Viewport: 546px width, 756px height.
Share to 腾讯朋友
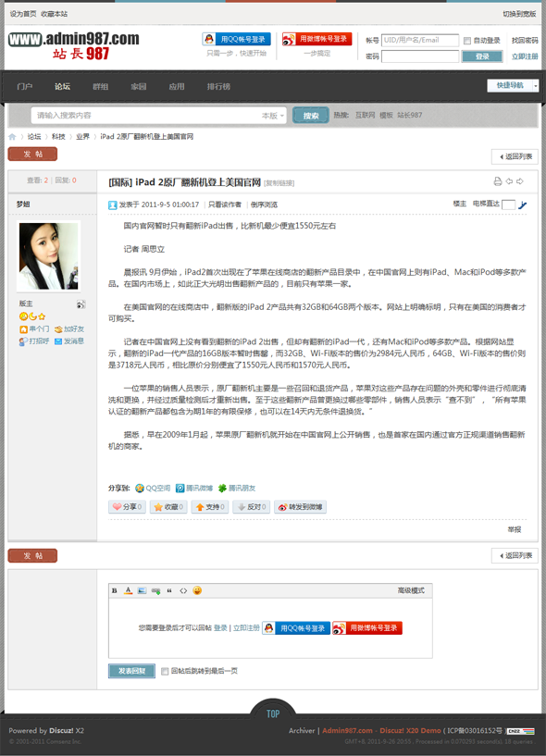236,488
